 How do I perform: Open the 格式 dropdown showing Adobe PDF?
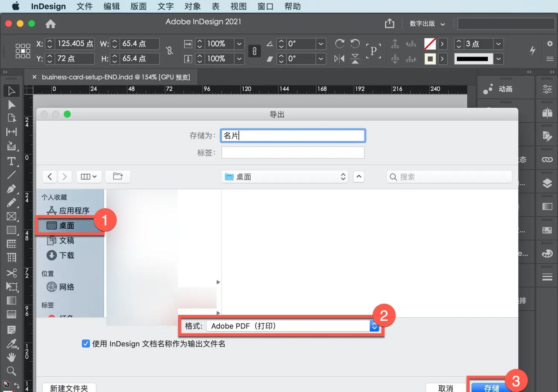tap(374, 325)
